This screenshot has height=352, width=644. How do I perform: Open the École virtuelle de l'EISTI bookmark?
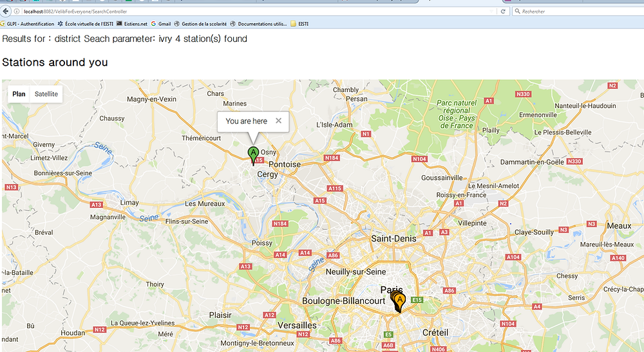[x=86, y=24]
